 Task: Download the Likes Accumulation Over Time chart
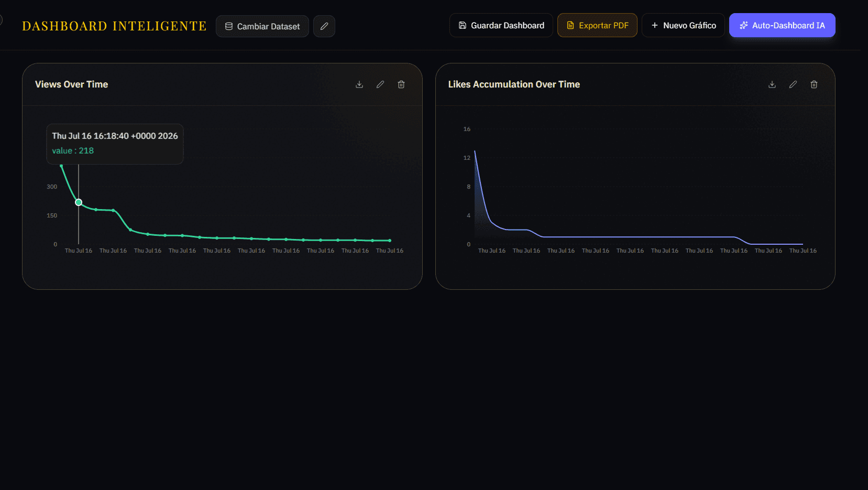tap(772, 84)
